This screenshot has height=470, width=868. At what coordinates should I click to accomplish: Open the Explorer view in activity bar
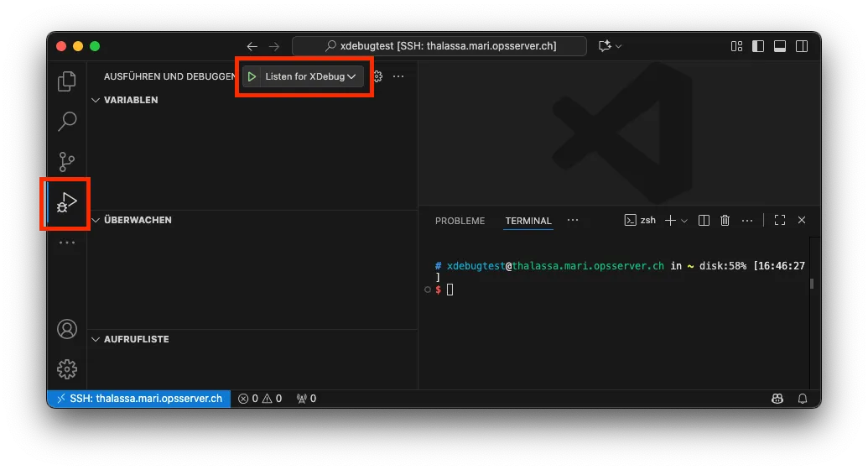coord(67,81)
